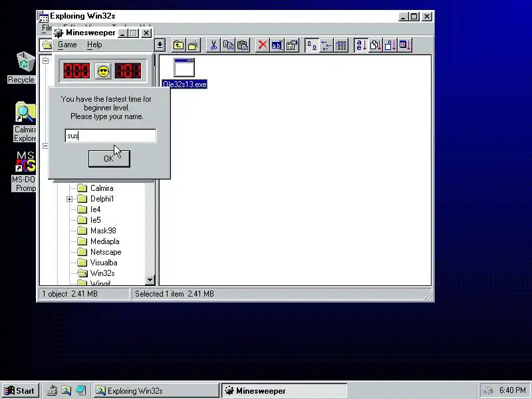Sort files by size icon
The width and height of the screenshot is (532, 399).
390,45
